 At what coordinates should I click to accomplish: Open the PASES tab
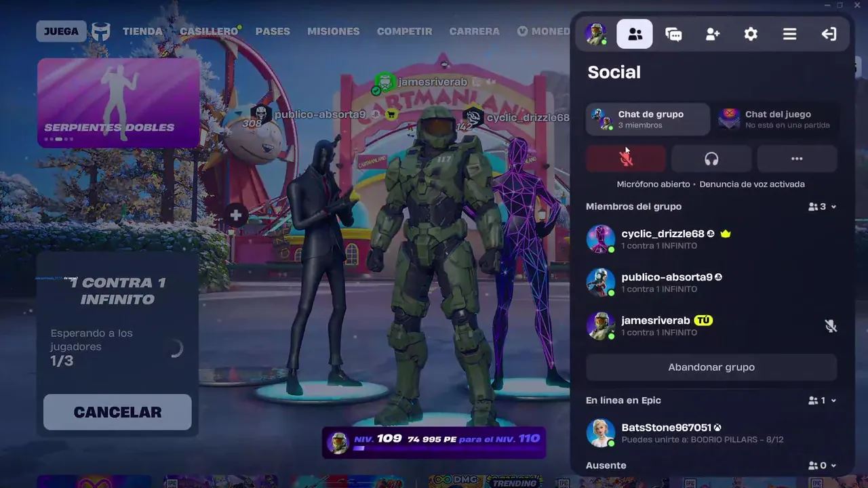273,31
